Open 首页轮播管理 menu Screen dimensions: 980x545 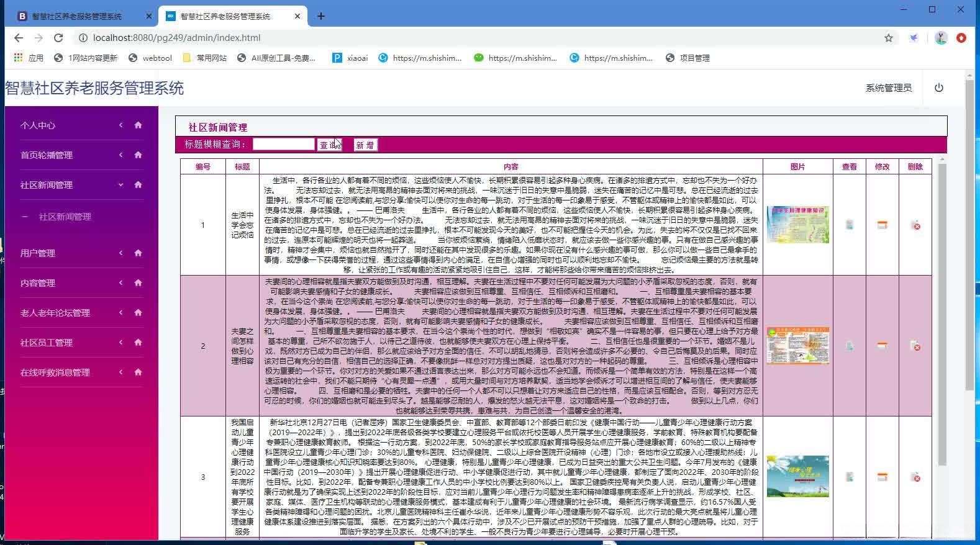click(47, 155)
